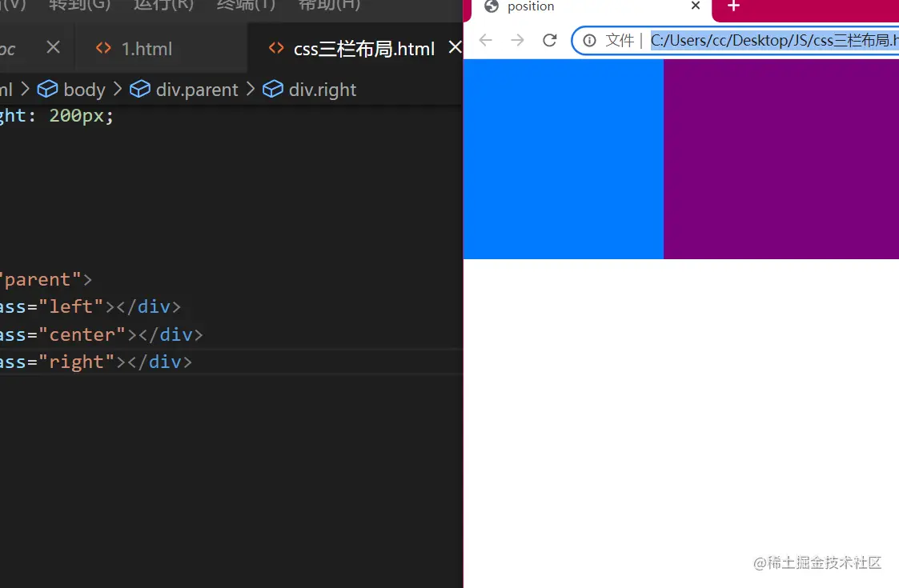
Task: Open the 转到(G) menu
Action: pos(79,5)
